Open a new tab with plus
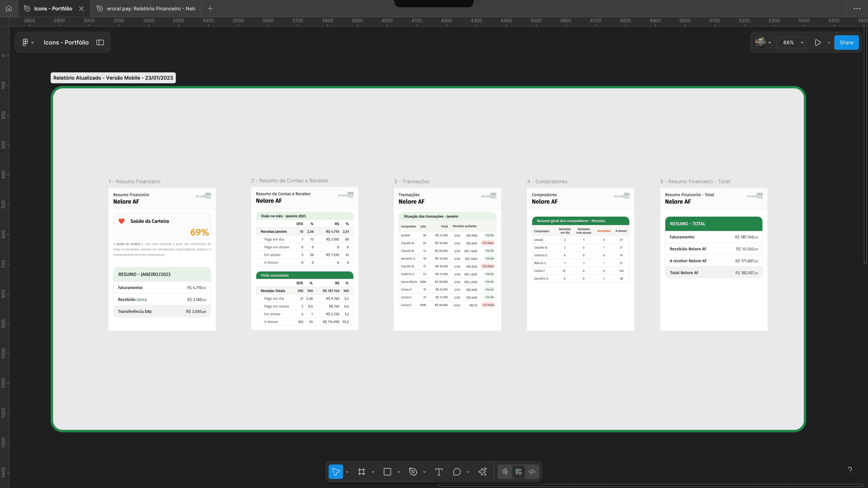868x488 pixels. pos(210,8)
